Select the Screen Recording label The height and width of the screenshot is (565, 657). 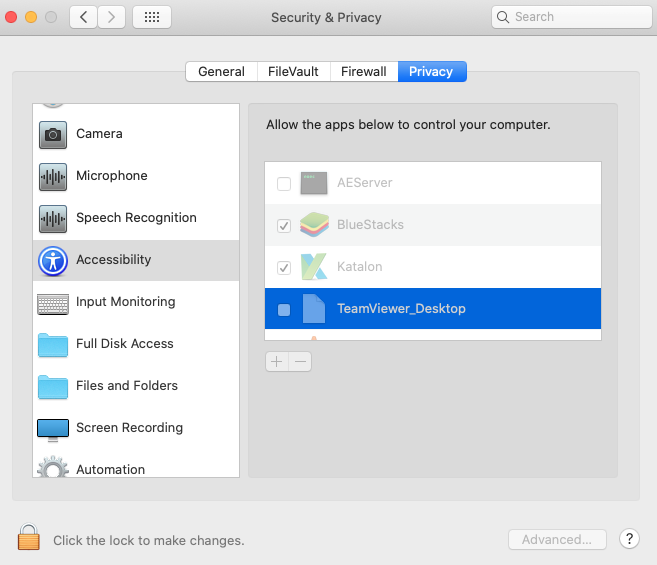(x=129, y=428)
